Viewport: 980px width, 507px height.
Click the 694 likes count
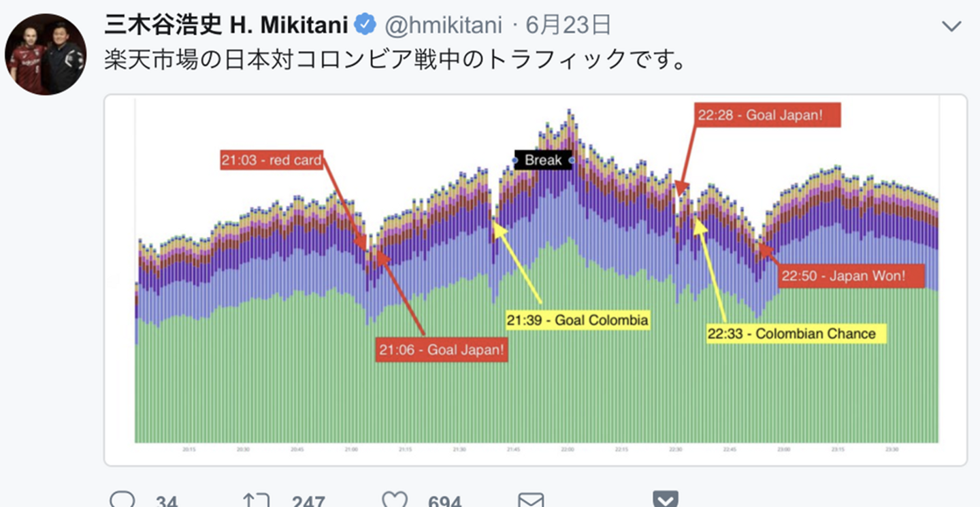point(445,502)
